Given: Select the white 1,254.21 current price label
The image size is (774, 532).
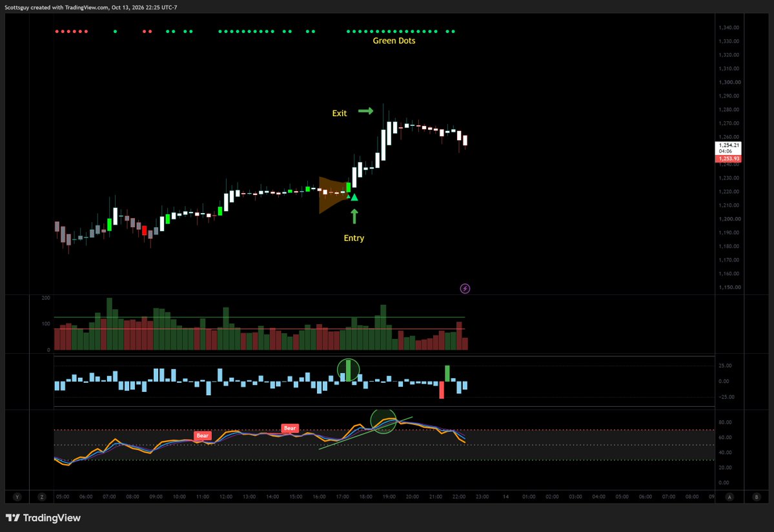Looking at the screenshot, I should 729,148.
